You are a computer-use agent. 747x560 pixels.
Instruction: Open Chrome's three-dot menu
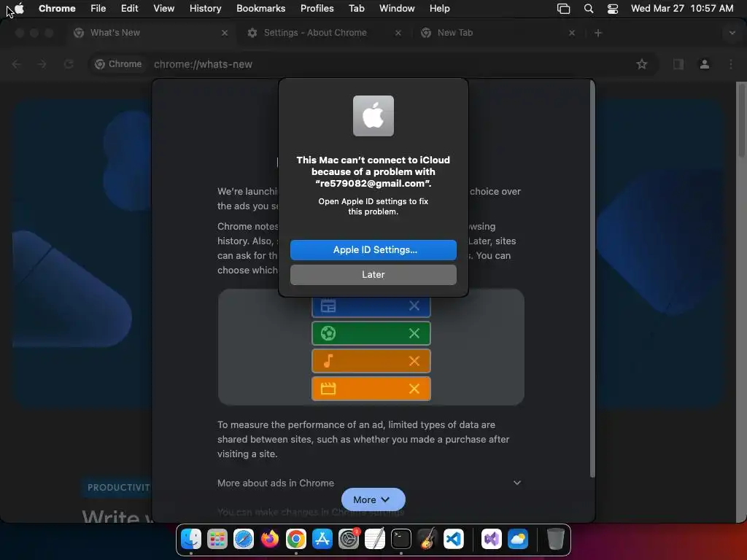pyautogui.click(x=731, y=64)
